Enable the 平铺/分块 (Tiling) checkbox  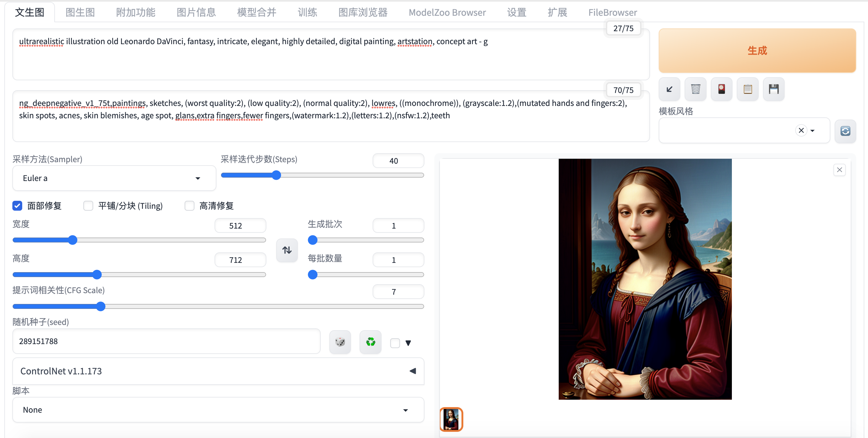point(88,206)
